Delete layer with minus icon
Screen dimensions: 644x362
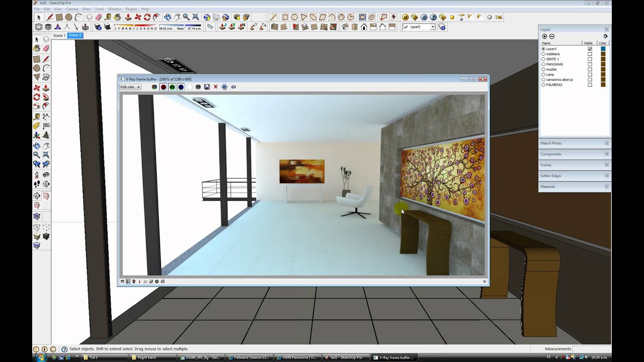point(552,36)
